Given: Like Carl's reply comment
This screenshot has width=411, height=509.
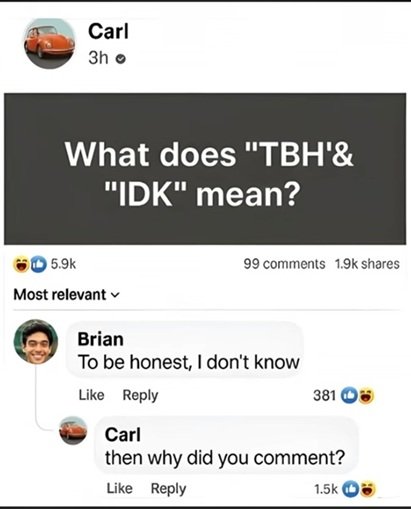Looking at the screenshot, I should [x=119, y=488].
